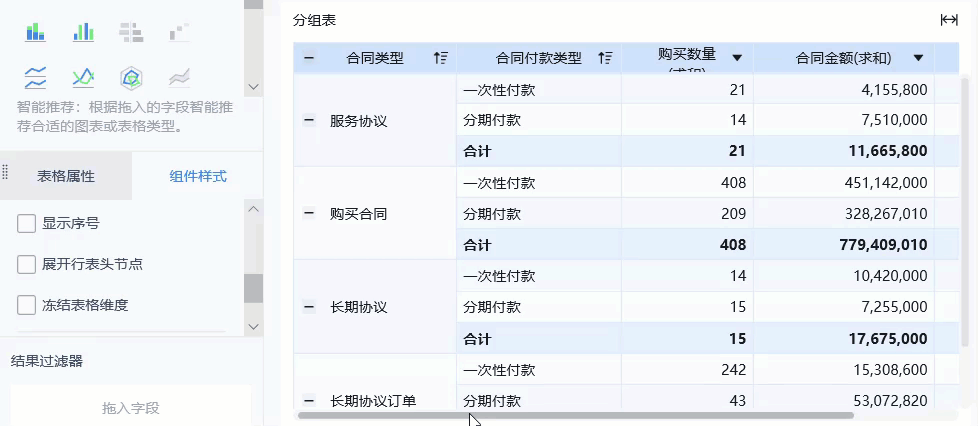Open the 合同金额(求和) column dropdown

(917, 58)
